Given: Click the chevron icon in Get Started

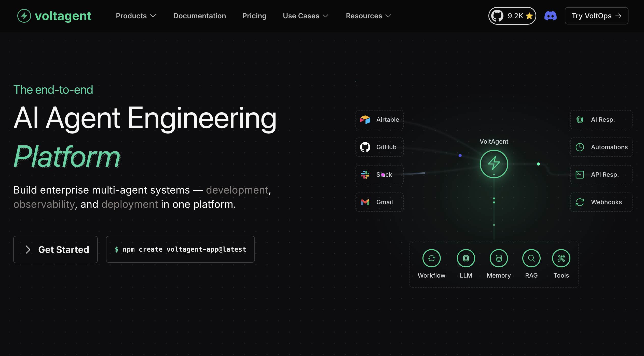Looking at the screenshot, I should click(28, 250).
